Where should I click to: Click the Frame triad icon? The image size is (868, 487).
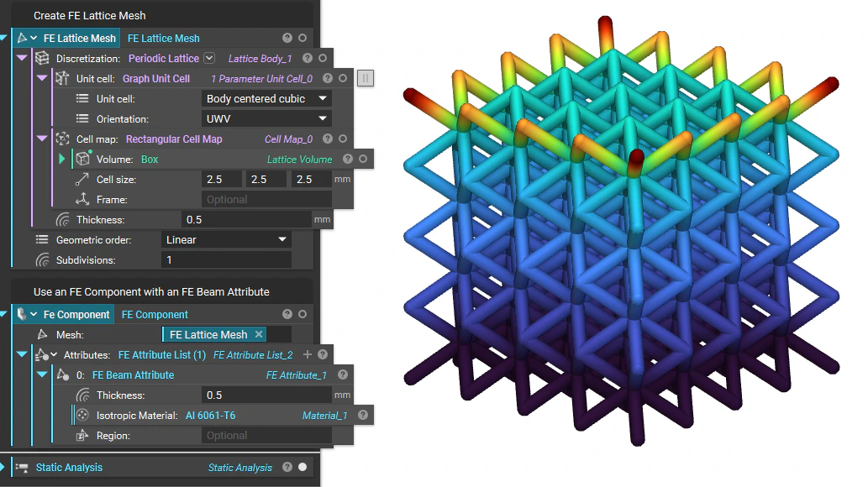pos(83,199)
